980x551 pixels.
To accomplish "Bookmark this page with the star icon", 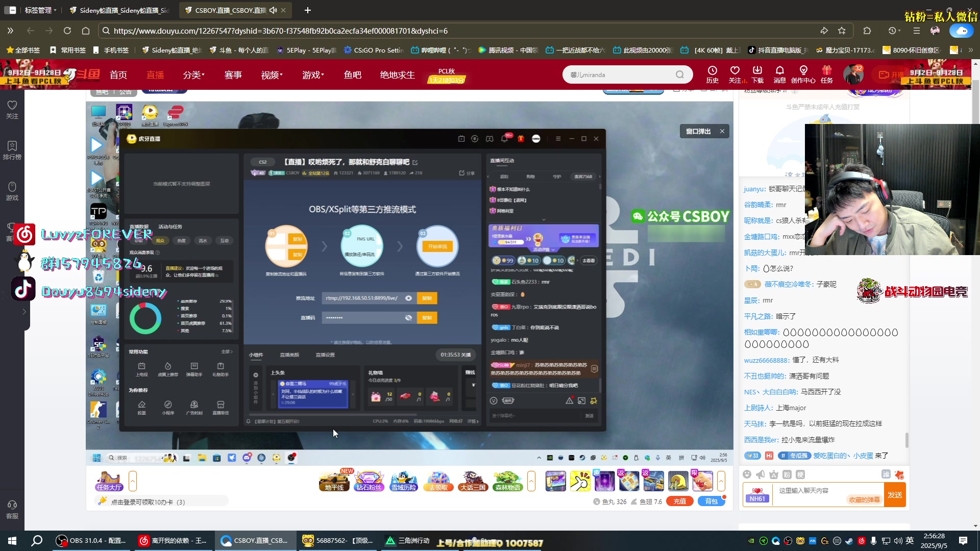I will click(x=842, y=31).
